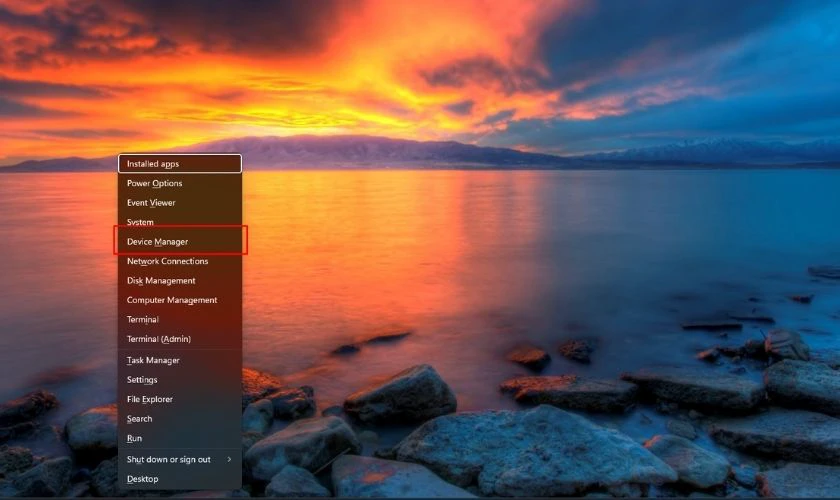The image size is (840, 500).
Task: Launch Terminal (Admin)
Action: 179,339
